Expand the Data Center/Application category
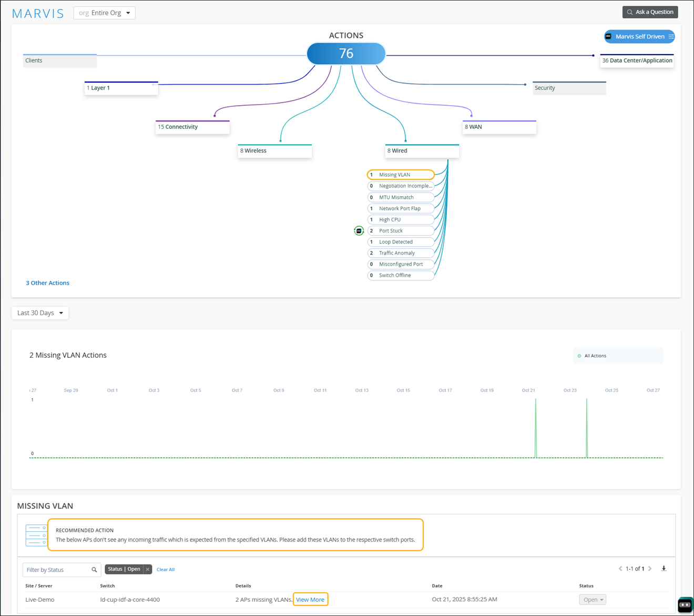This screenshot has width=694, height=616. pyautogui.click(x=637, y=60)
